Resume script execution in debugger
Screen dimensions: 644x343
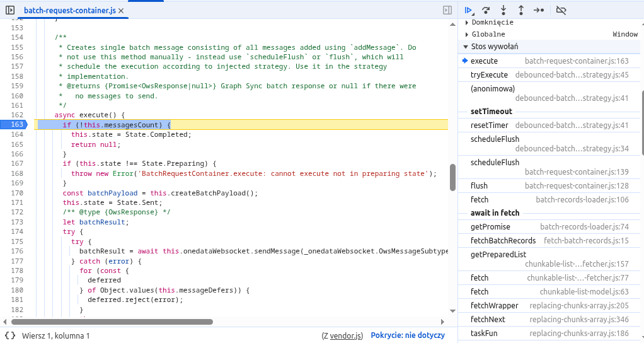click(468, 10)
